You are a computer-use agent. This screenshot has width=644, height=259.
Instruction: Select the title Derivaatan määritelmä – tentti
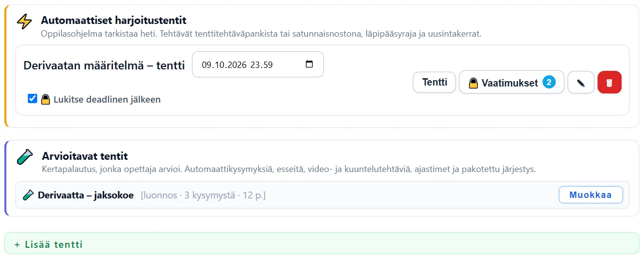coord(104,65)
